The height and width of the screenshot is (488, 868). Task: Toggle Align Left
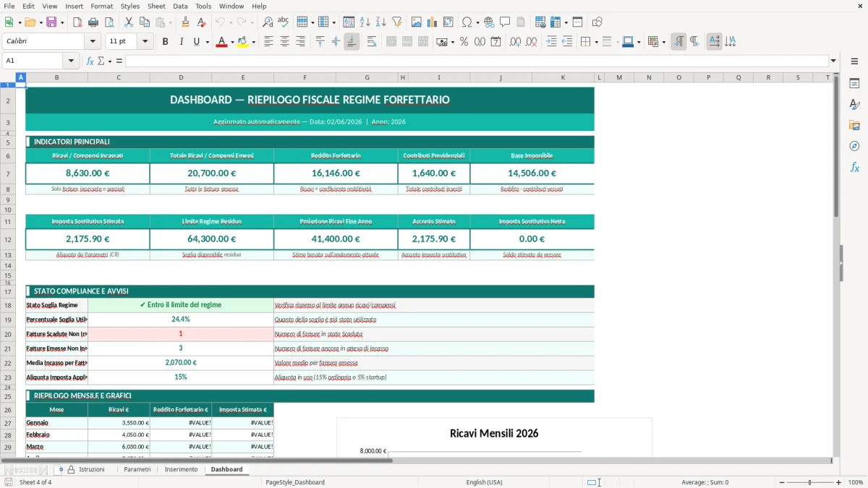pos(268,42)
